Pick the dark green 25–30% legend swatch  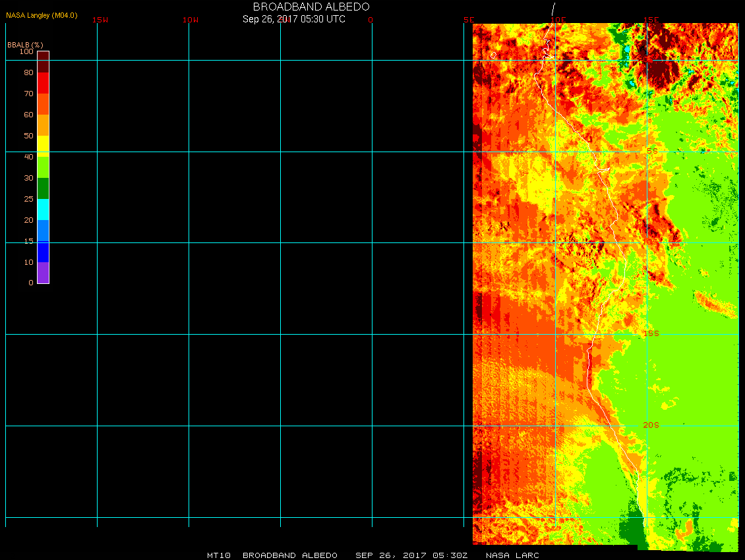pyautogui.click(x=43, y=188)
